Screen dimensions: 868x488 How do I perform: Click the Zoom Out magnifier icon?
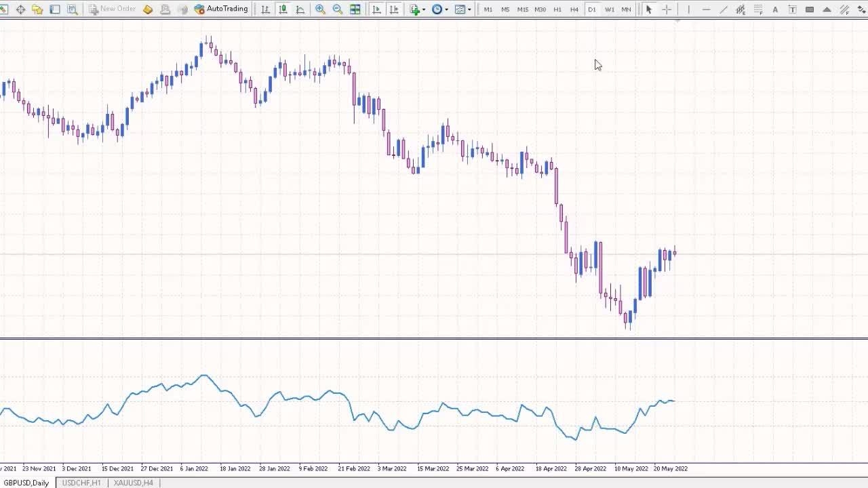point(337,9)
